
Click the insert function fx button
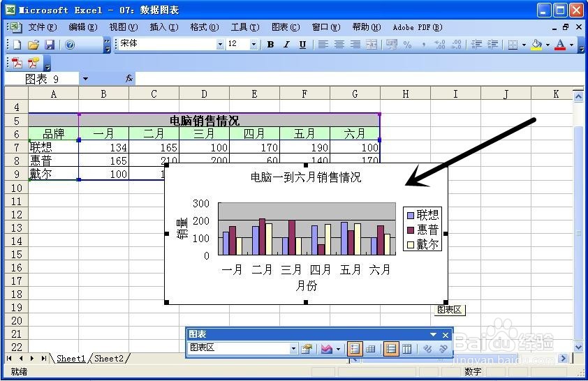[x=129, y=78]
